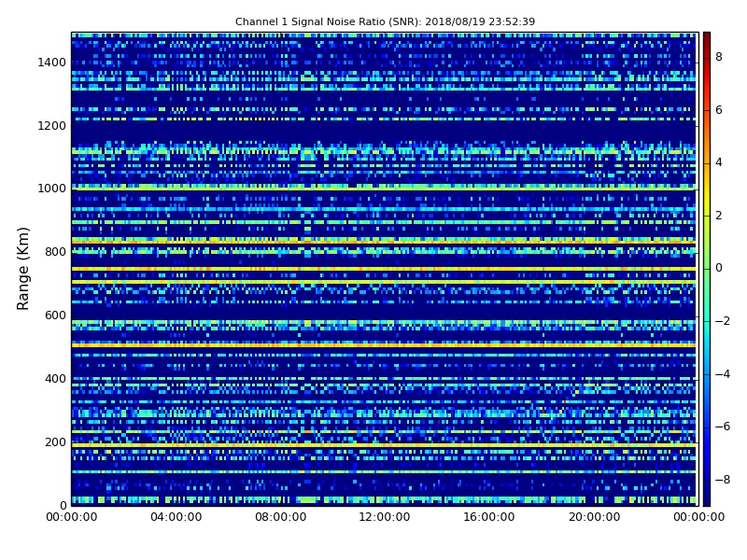This screenshot has height=560, width=747.
Task: Click the 08:00:00 time tick label
Action: 281,517
